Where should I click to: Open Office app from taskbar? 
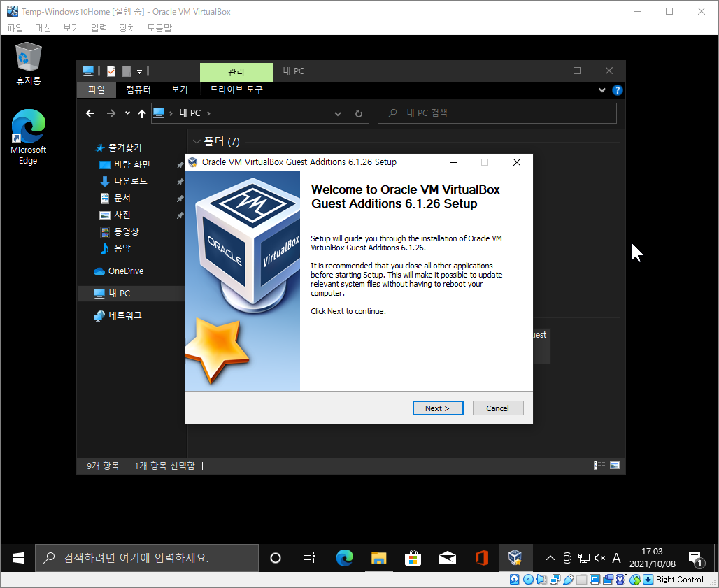[481, 558]
